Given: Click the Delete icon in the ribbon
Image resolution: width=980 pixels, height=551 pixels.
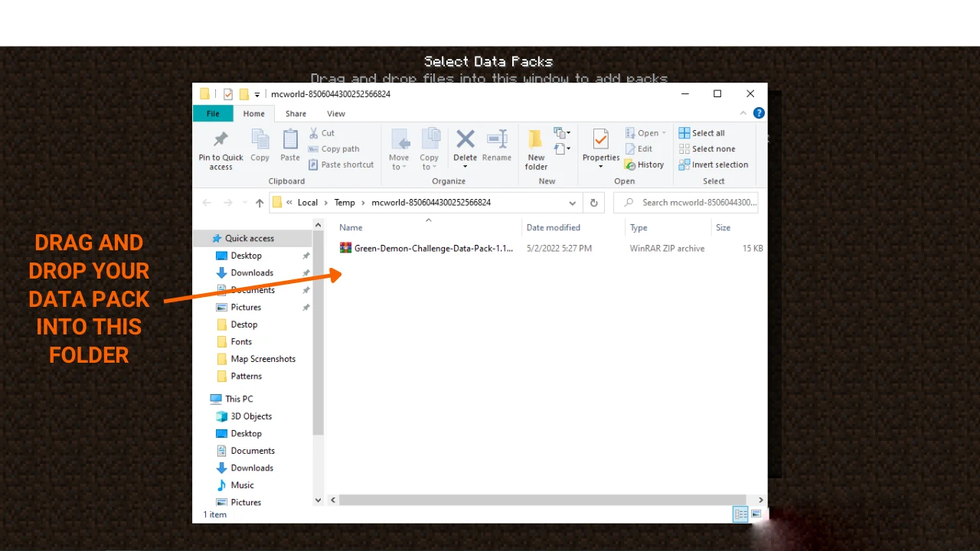Looking at the screenshot, I should click(x=465, y=139).
